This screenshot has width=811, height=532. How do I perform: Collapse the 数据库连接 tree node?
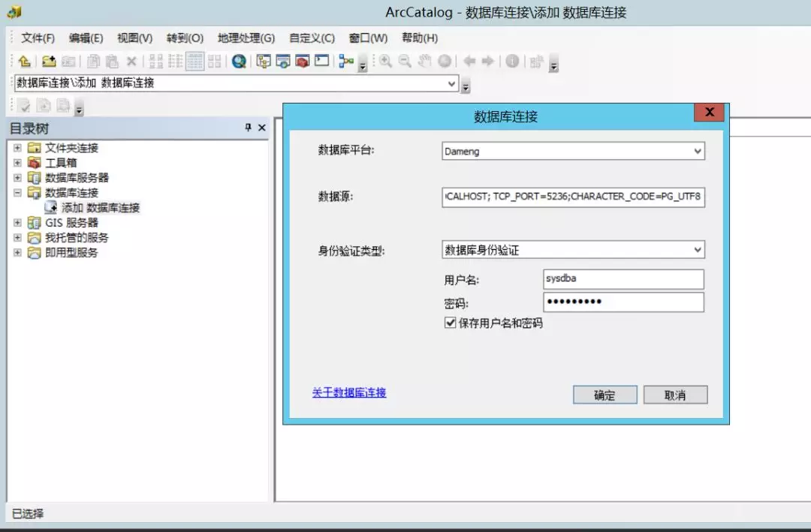[17, 193]
